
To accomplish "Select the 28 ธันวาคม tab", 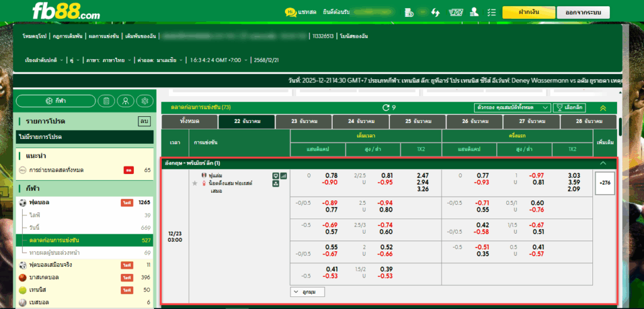I will click(x=588, y=122).
